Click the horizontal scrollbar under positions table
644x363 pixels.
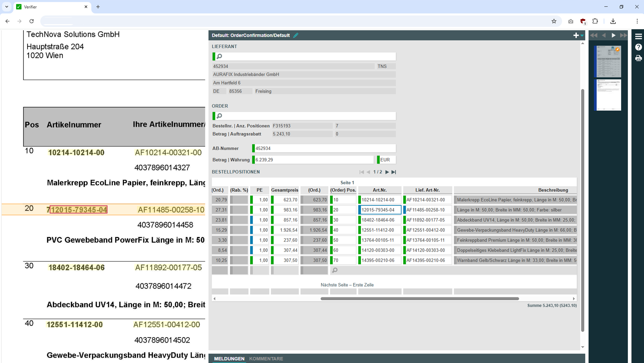pos(420,299)
